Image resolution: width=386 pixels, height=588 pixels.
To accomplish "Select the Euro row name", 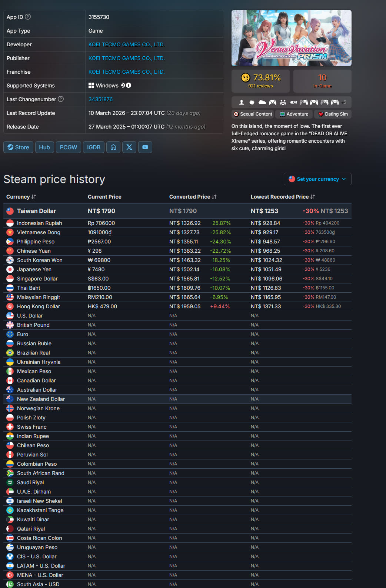I will (x=23, y=334).
